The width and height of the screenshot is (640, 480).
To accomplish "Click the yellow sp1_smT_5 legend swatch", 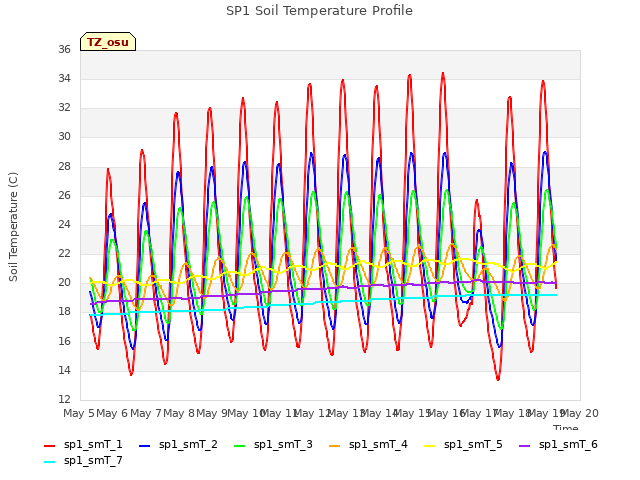I will pyautogui.click(x=430, y=446).
